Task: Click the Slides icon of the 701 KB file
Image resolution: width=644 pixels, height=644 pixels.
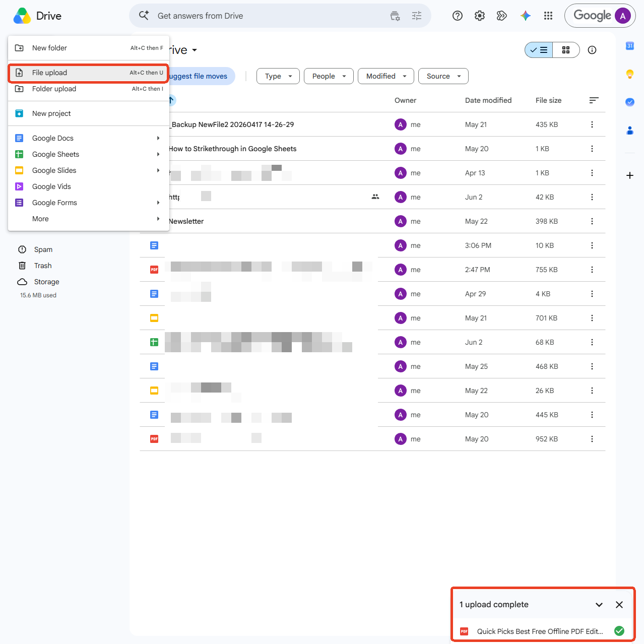Action: tap(154, 318)
